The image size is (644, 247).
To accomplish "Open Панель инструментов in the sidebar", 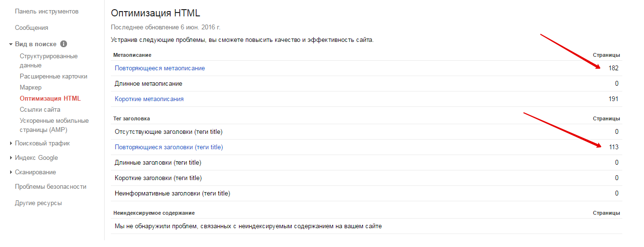I will (x=47, y=11).
